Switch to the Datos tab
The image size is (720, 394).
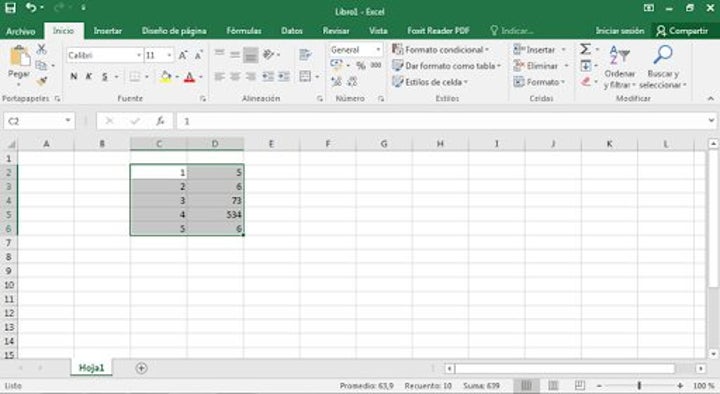(x=292, y=31)
